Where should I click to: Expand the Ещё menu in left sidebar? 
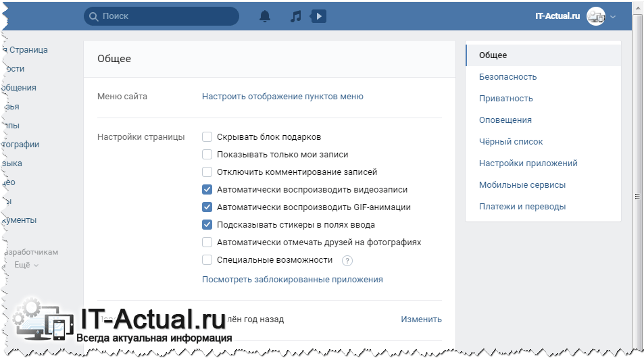26,265
